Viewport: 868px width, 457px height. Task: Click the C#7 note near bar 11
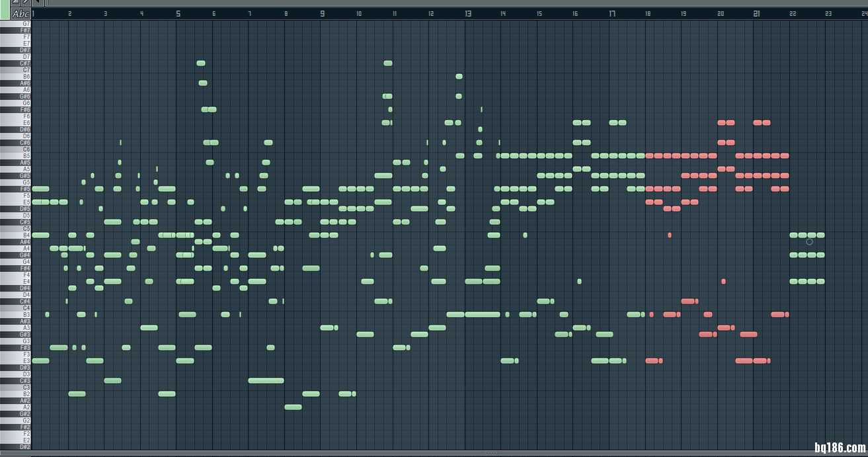387,63
